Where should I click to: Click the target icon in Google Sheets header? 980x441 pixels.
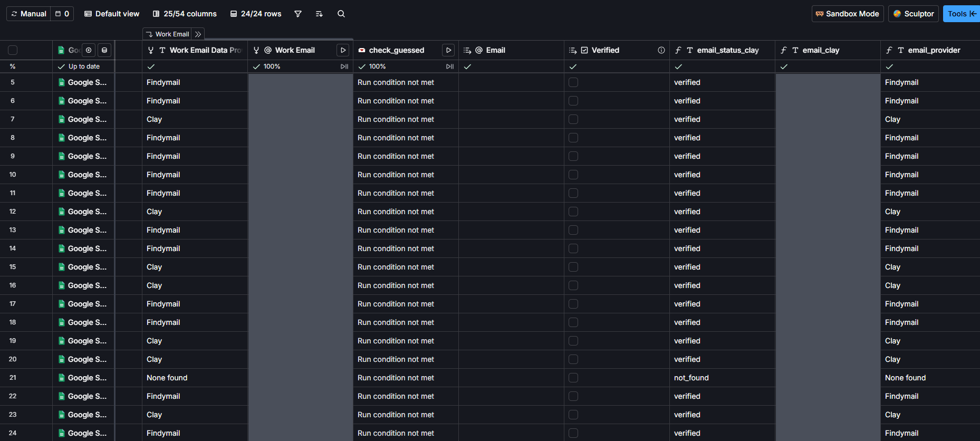click(89, 50)
